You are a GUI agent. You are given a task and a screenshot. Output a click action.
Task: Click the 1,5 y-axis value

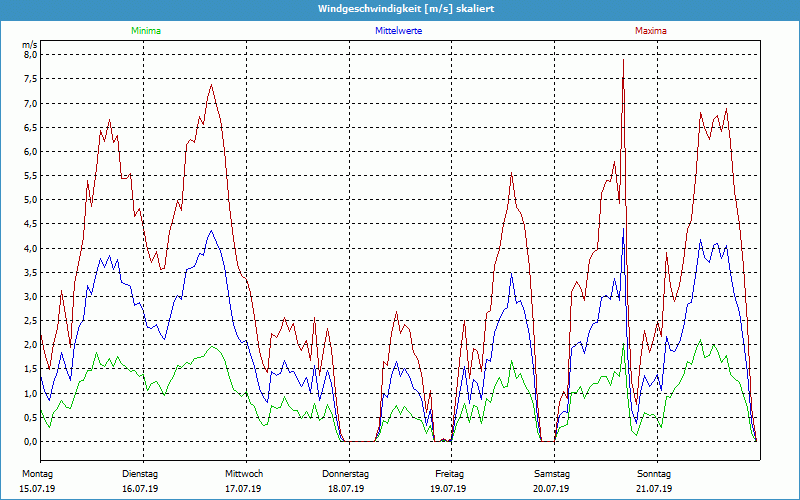pyautogui.click(x=31, y=369)
